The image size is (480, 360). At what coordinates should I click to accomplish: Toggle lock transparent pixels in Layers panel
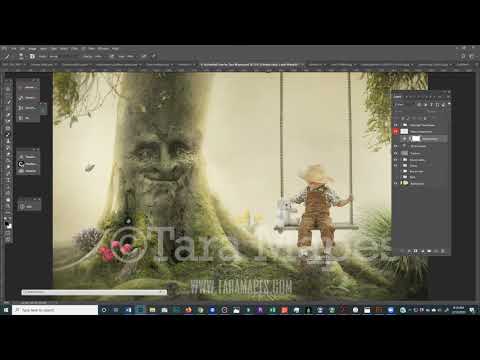[402, 118]
